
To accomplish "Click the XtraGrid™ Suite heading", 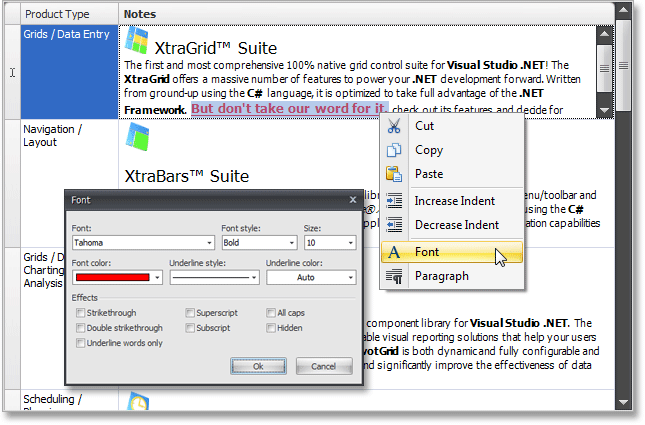I will click(216, 49).
